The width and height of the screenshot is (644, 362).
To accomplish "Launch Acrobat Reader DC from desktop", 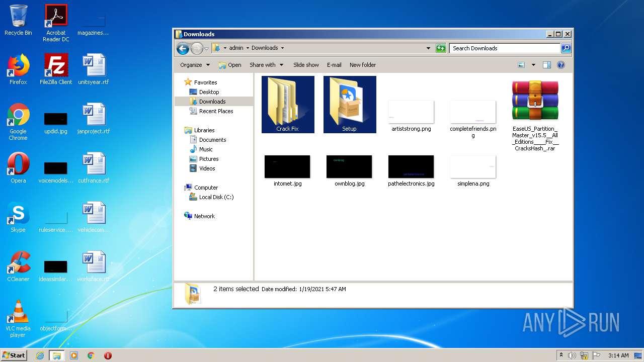I will tap(56, 23).
